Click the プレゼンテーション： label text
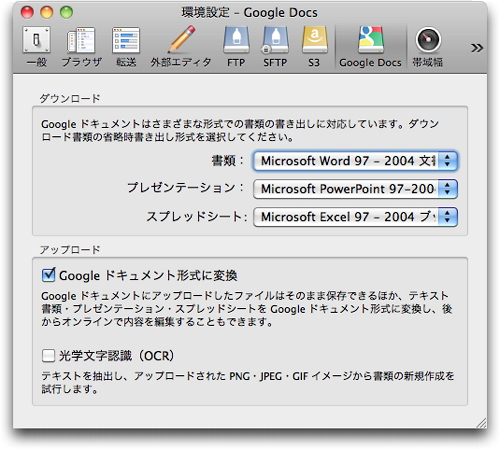Image resolution: width=500 pixels, height=450 pixels. [x=186, y=188]
